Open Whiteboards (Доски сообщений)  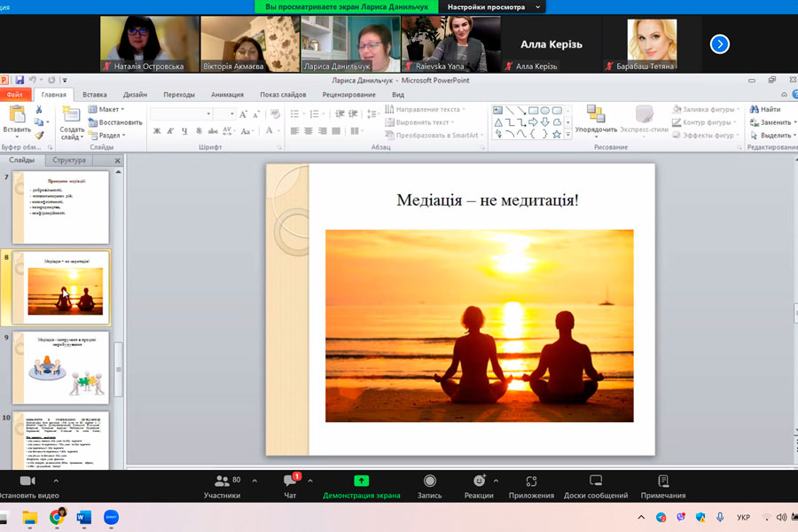pos(595,481)
